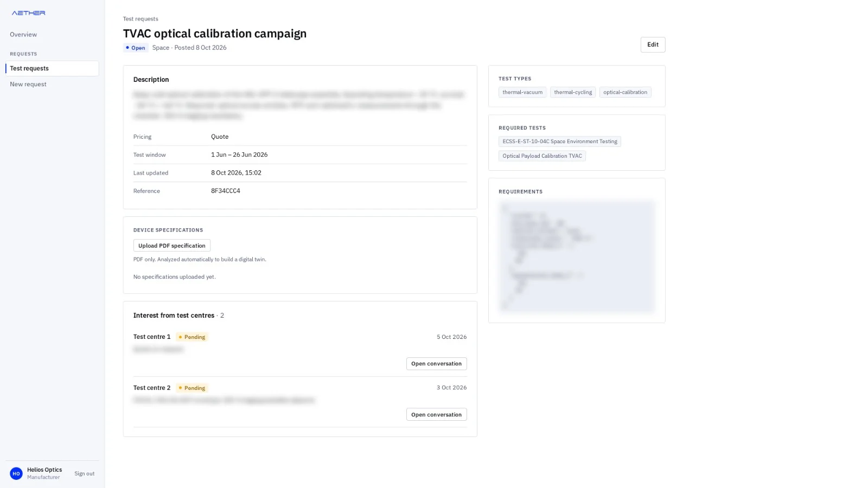The image size is (868, 488).
Task: Click the Test requests breadcrumb
Action: (x=141, y=19)
